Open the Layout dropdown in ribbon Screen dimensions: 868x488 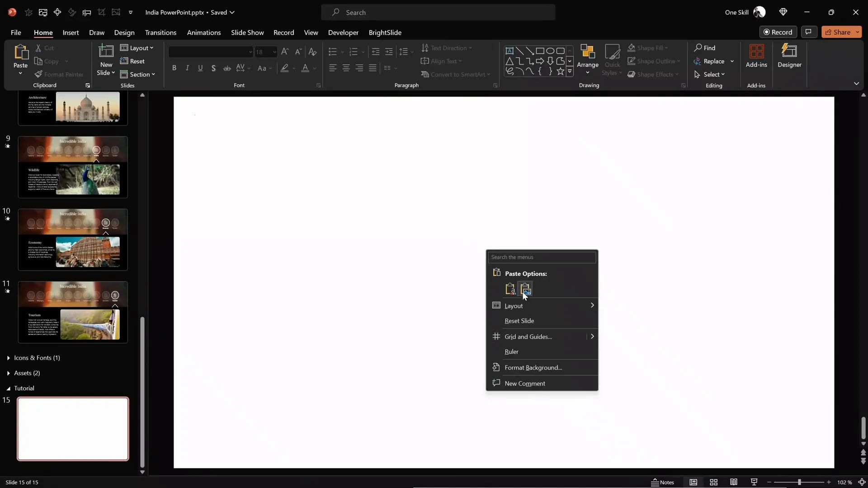(x=137, y=48)
